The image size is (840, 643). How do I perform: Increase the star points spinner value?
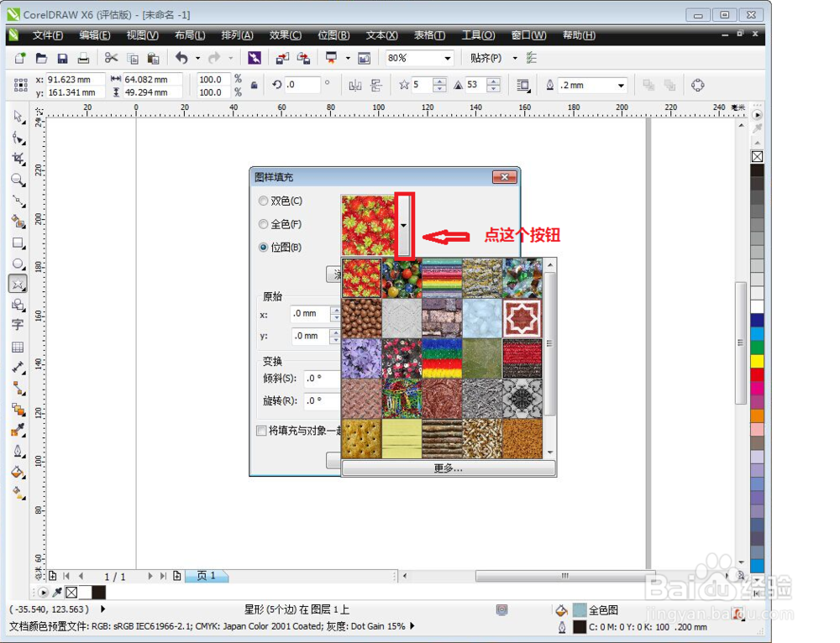pyautogui.click(x=439, y=81)
